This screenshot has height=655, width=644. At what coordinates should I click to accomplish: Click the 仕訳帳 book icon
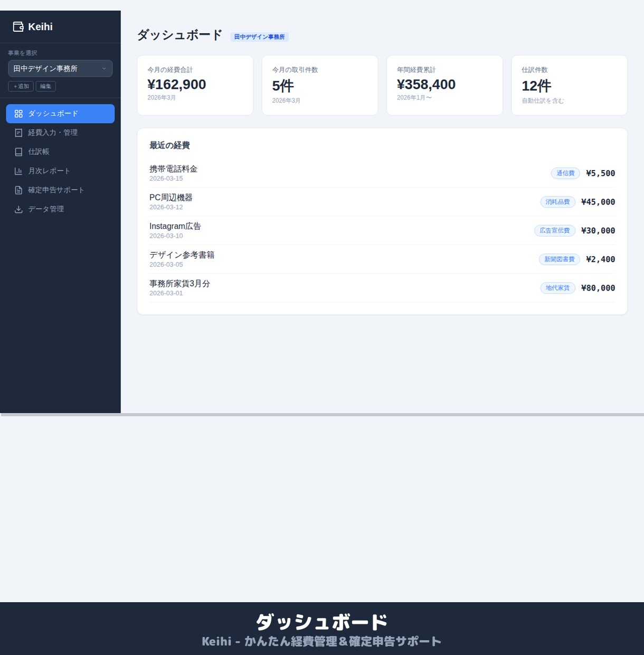point(18,152)
